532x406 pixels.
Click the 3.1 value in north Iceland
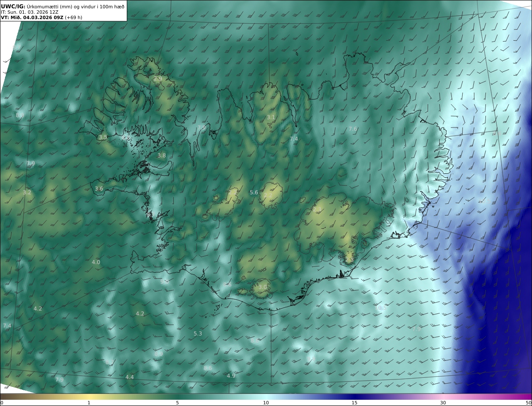(271, 117)
